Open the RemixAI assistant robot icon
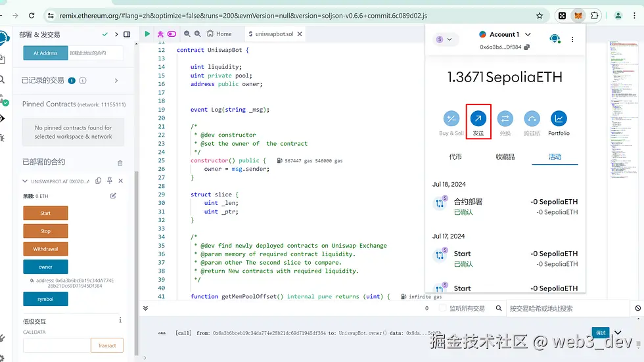Viewport: 644px width, 362px height. [x=160, y=34]
